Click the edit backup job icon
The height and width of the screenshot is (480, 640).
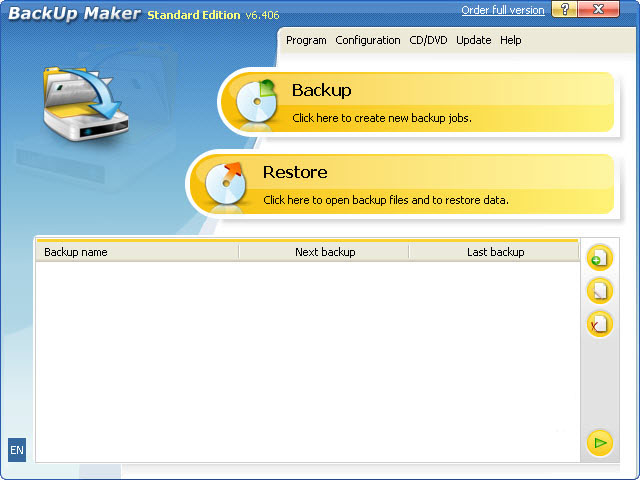coord(599,291)
